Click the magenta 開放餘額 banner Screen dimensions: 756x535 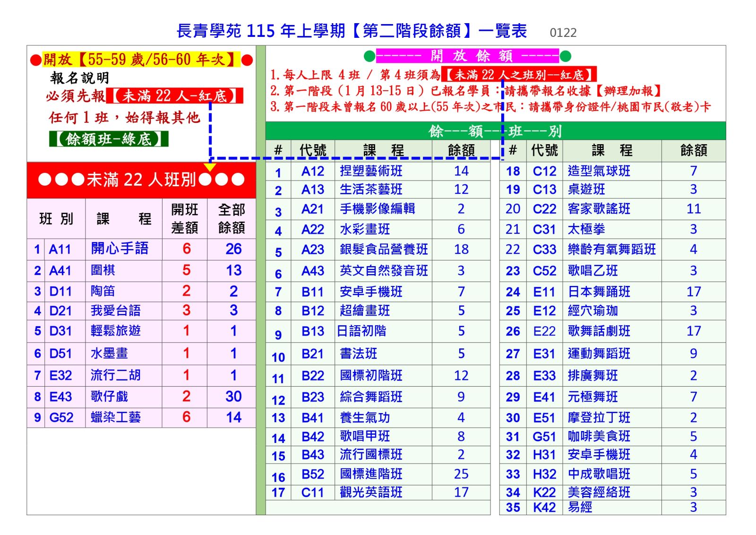[467, 56]
